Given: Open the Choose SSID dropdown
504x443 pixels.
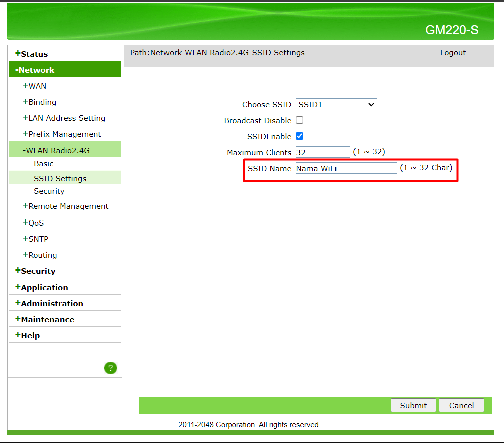Looking at the screenshot, I should (x=336, y=104).
